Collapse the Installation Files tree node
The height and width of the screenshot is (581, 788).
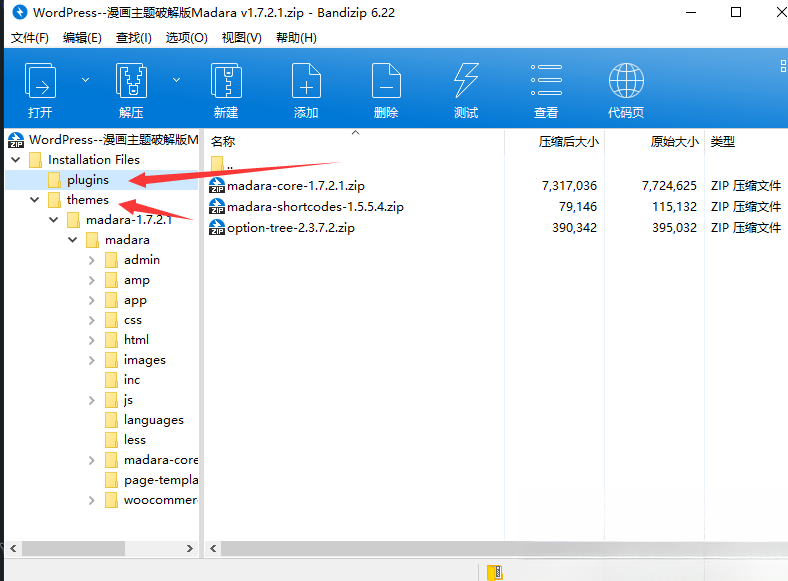tap(16, 160)
